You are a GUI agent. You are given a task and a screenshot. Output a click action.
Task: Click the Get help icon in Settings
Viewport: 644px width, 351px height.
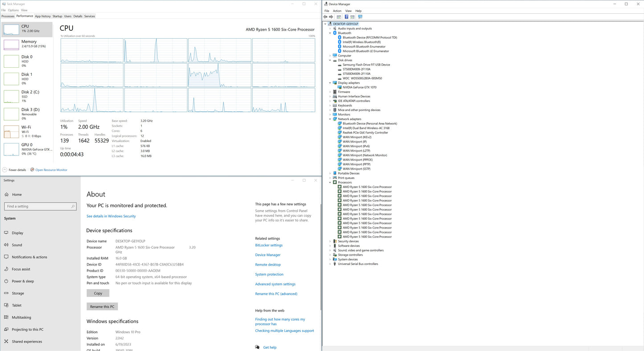[257, 347]
